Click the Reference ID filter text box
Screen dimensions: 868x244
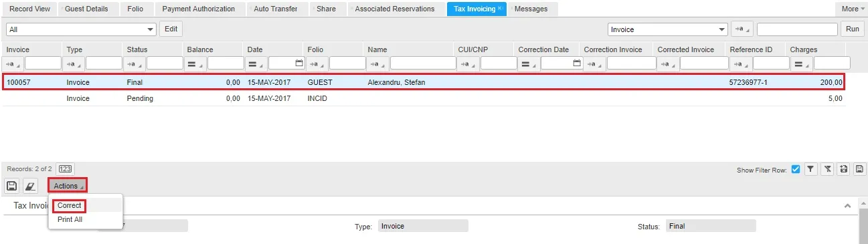click(771, 63)
